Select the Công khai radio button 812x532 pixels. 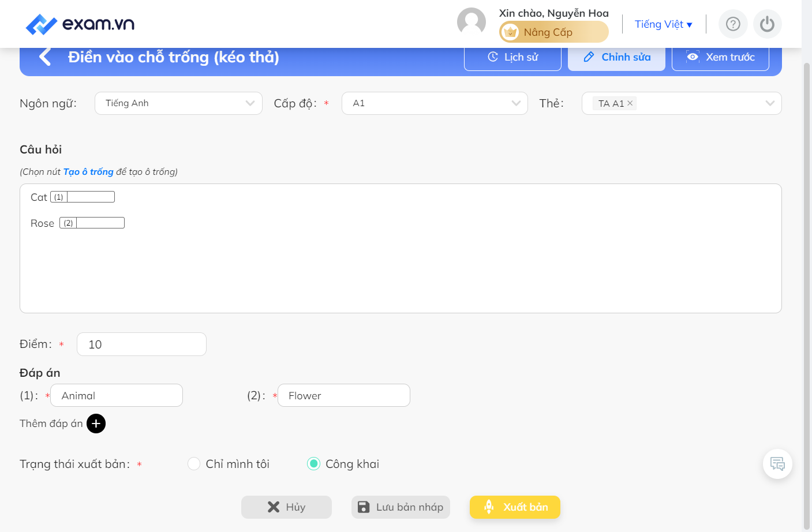pyautogui.click(x=313, y=464)
